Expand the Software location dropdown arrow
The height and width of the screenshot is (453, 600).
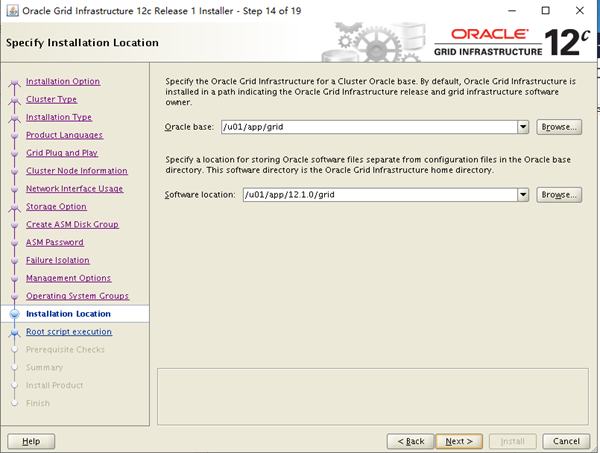(x=523, y=195)
